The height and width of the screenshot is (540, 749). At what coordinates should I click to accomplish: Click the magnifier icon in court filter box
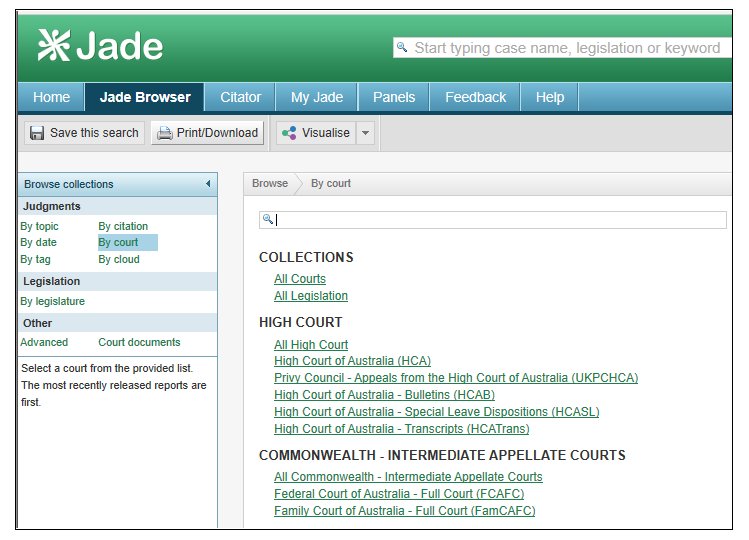click(268, 219)
